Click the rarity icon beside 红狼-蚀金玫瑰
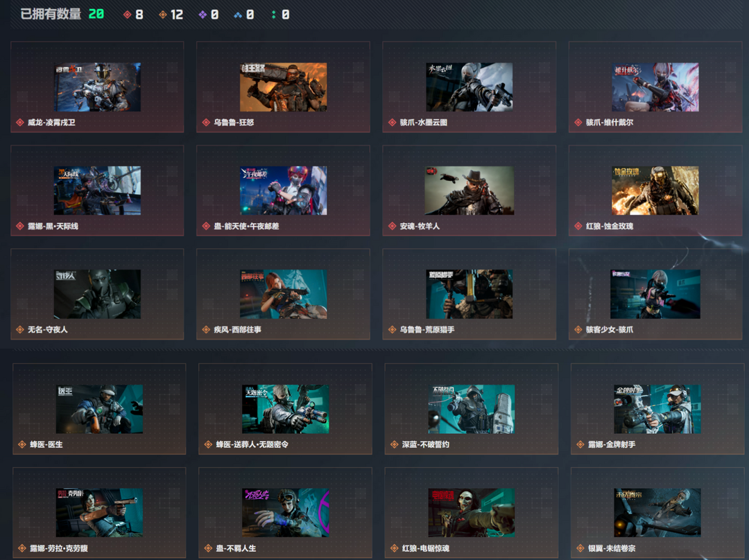The height and width of the screenshot is (560, 749). (578, 226)
